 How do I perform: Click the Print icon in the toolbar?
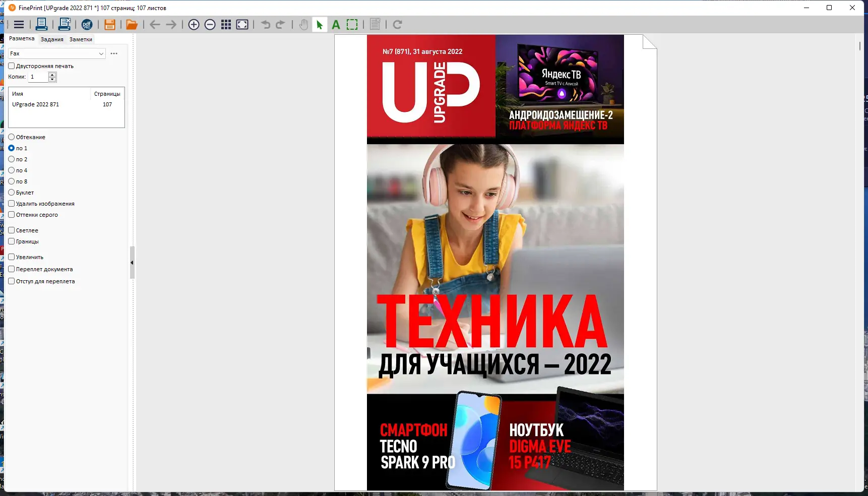click(x=42, y=24)
